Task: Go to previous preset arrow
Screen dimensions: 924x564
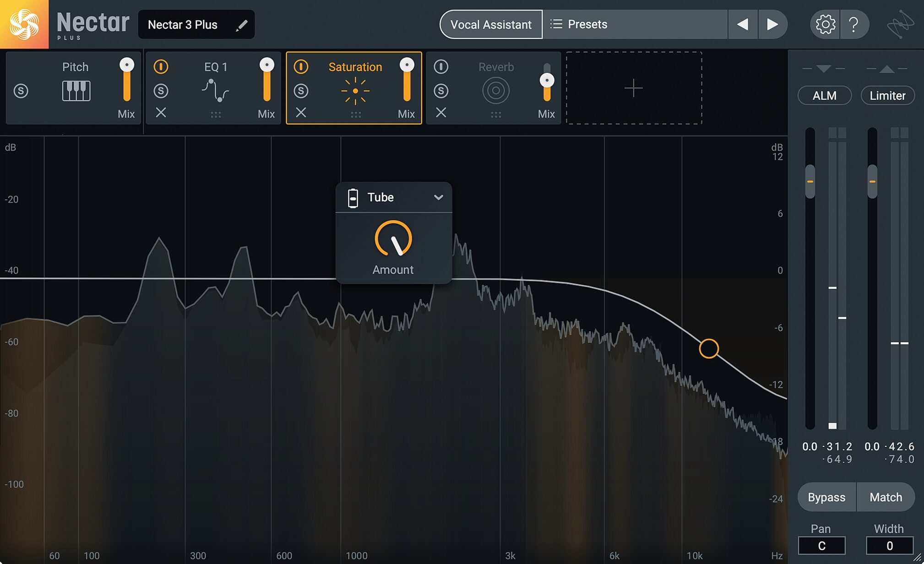Action: pyautogui.click(x=743, y=24)
